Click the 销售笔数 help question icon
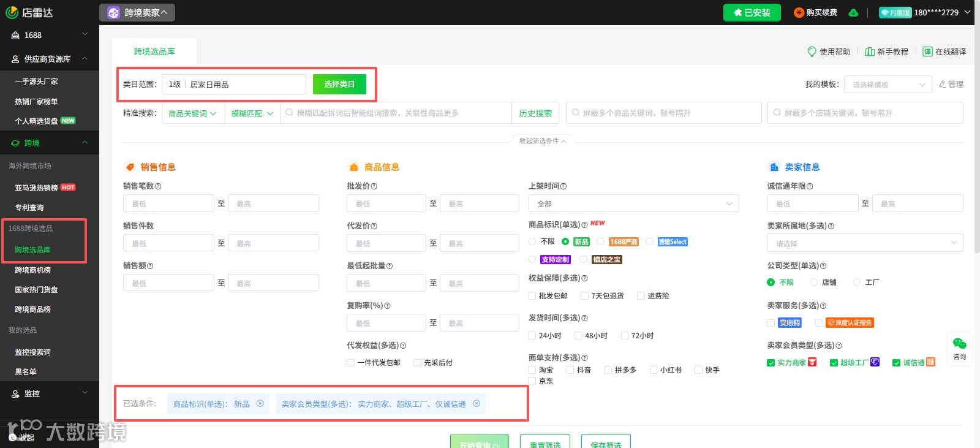Screen dimensions: 980x448 158,186
